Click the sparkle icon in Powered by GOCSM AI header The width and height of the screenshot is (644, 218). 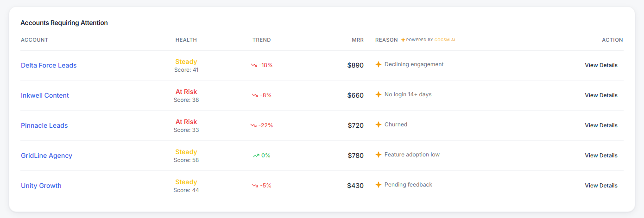(x=403, y=40)
